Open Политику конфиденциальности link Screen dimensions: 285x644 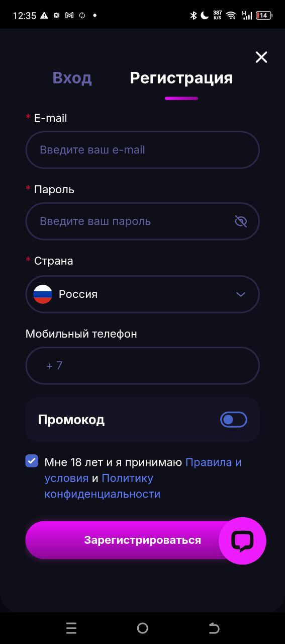[103, 486]
